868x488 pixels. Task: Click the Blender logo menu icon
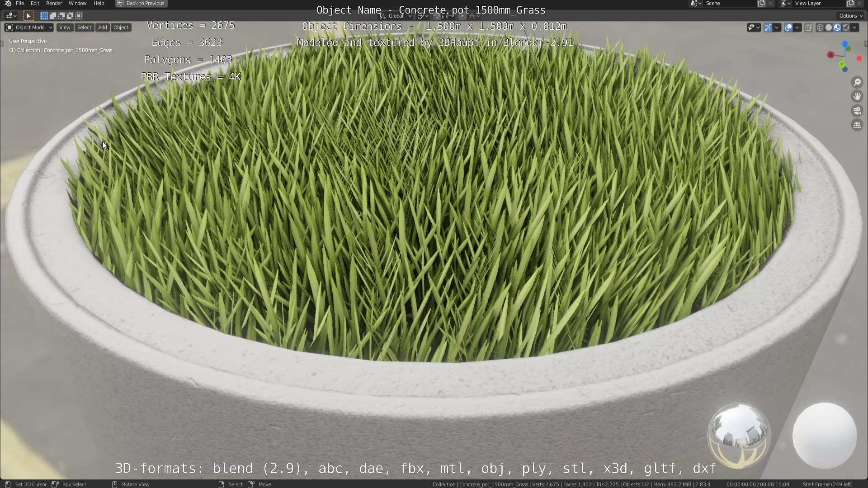[x=8, y=3]
